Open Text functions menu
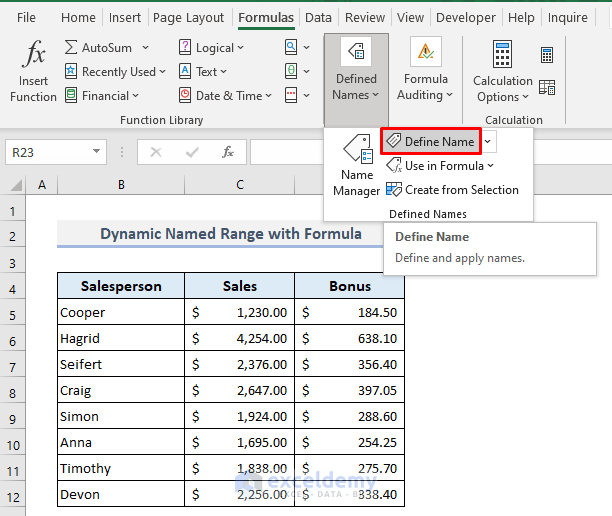This screenshot has width=612, height=516. point(203,72)
